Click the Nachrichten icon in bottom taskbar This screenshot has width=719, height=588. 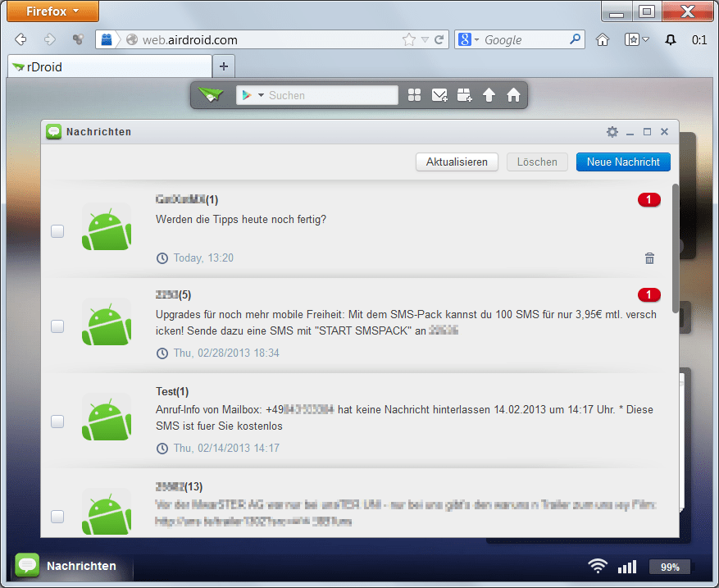click(27, 565)
